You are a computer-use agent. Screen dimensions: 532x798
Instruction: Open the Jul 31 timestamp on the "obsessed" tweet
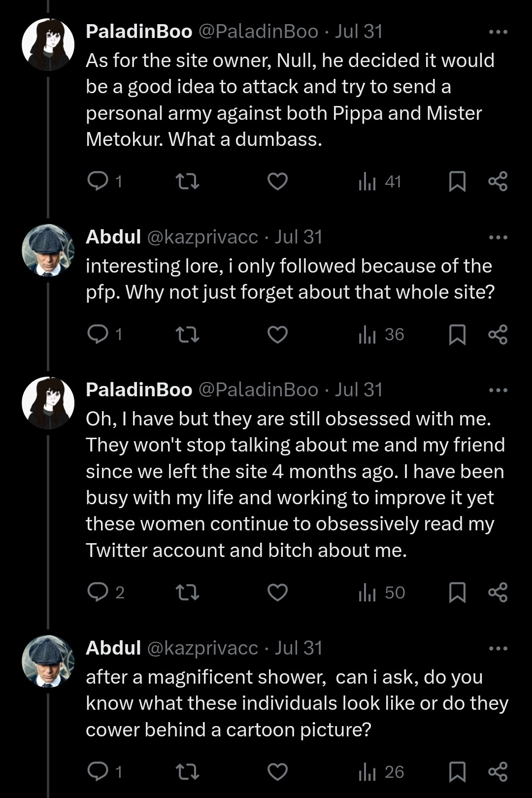[x=359, y=390]
